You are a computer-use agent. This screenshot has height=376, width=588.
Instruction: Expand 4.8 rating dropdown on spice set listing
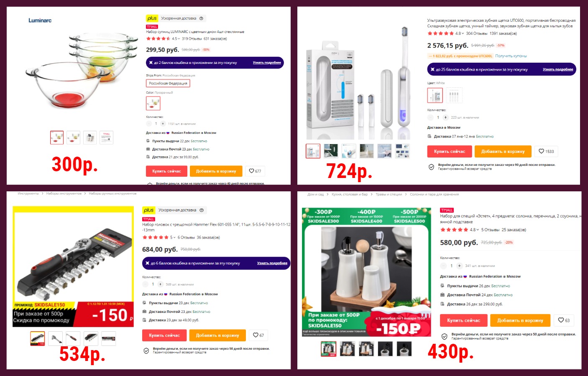coord(474,230)
